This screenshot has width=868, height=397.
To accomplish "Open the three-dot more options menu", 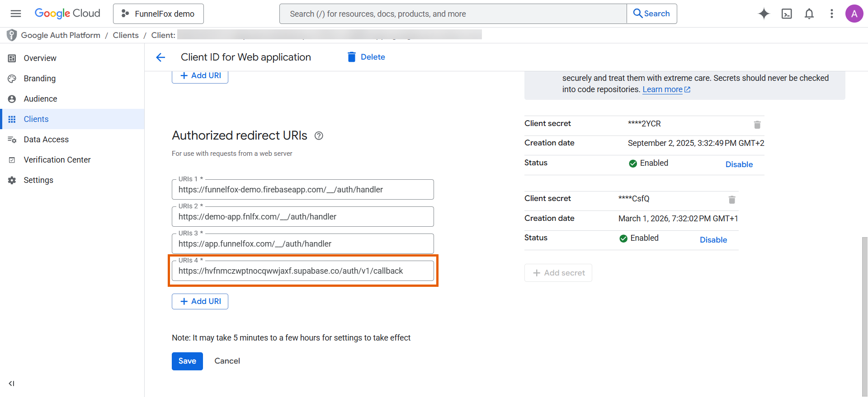I will point(832,14).
